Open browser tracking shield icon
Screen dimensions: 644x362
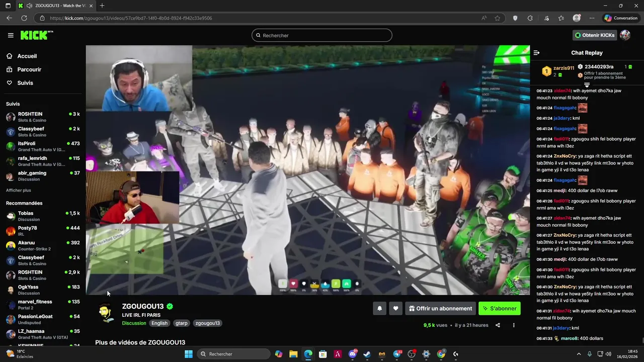[x=515, y=18]
